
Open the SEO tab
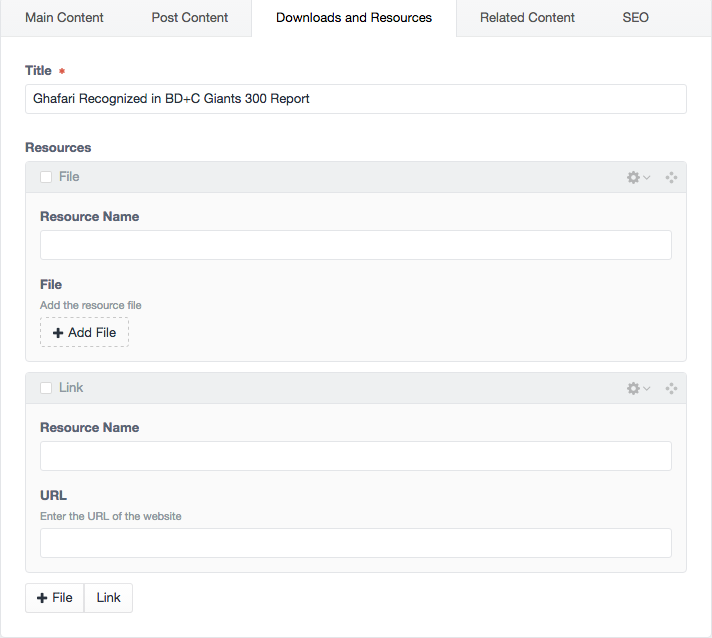pyautogui.click(x=635, y=18)
